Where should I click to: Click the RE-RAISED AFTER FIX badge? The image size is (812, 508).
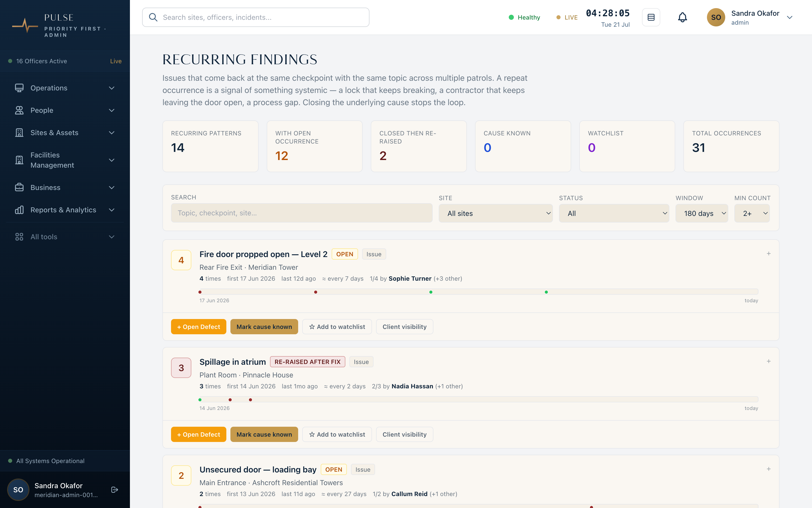pyautogui.click(x=307, y=362)
